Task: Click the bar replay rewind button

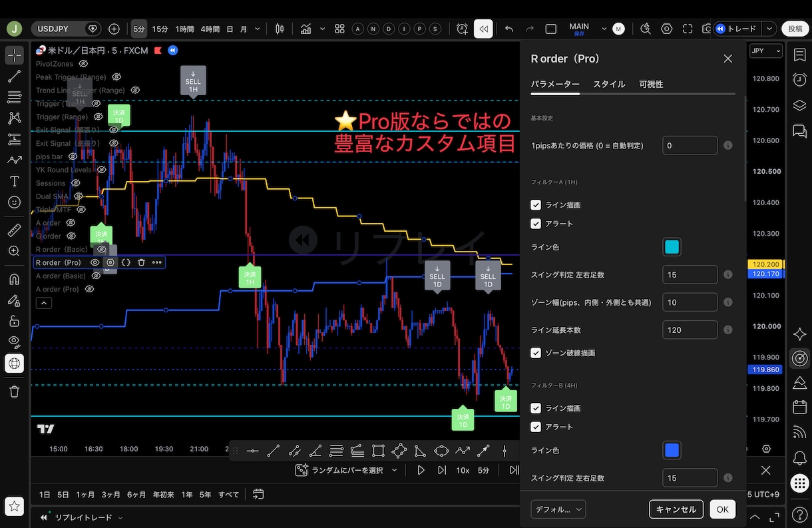Action: (483, 29)
